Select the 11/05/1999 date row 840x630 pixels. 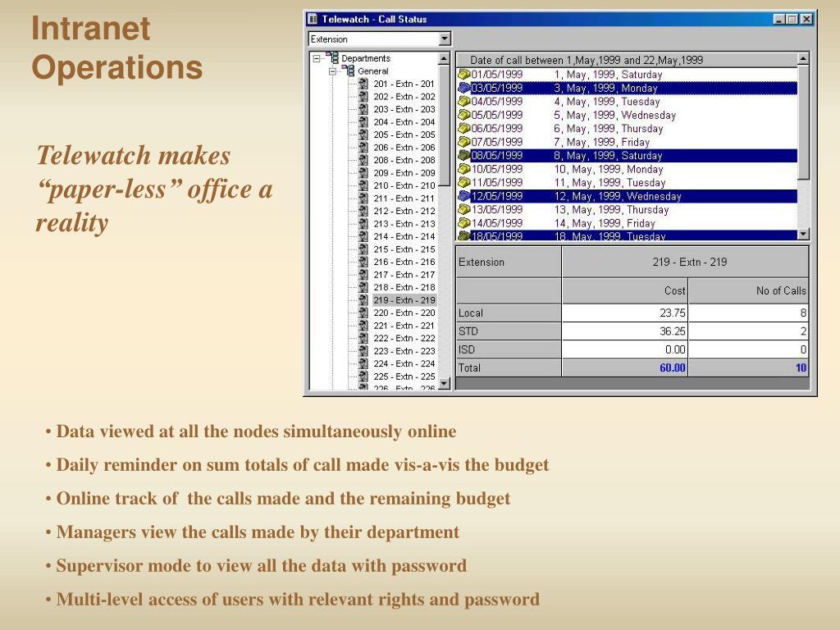pos(627,183)
